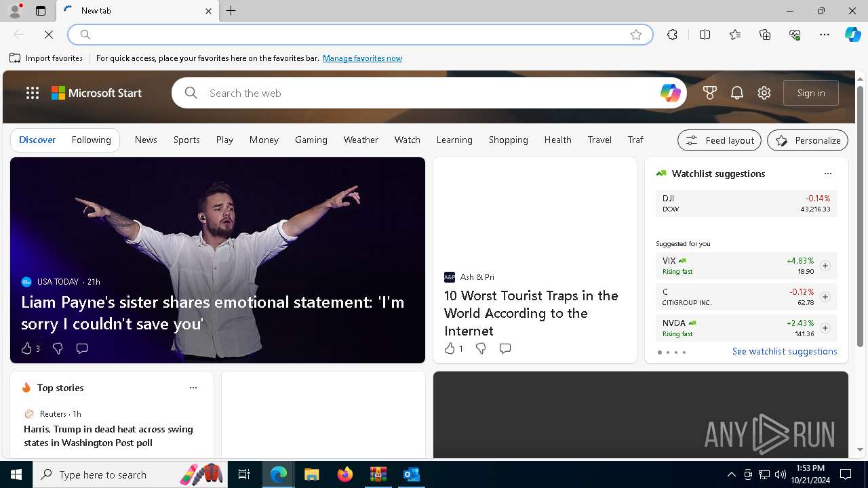This screenshot has height=488, width=868.
Task: Open Microsoft Rewards trophy icon
Action: pos(710,93)
